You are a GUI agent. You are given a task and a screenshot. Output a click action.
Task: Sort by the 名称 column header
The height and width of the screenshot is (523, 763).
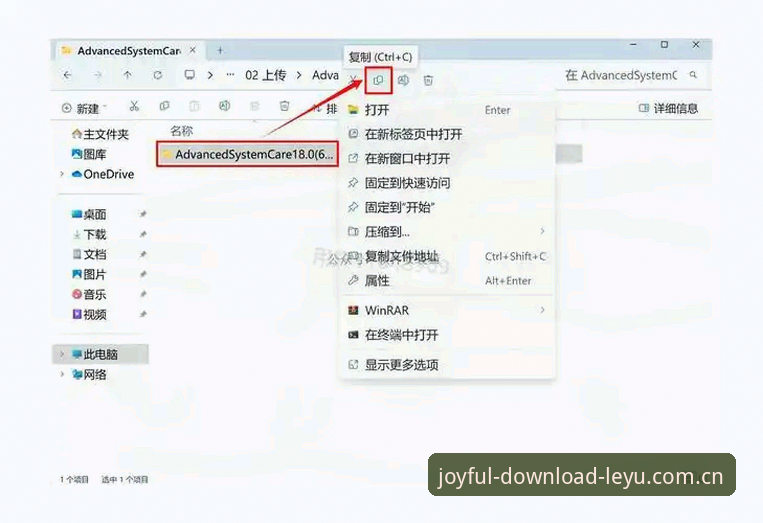182,131
